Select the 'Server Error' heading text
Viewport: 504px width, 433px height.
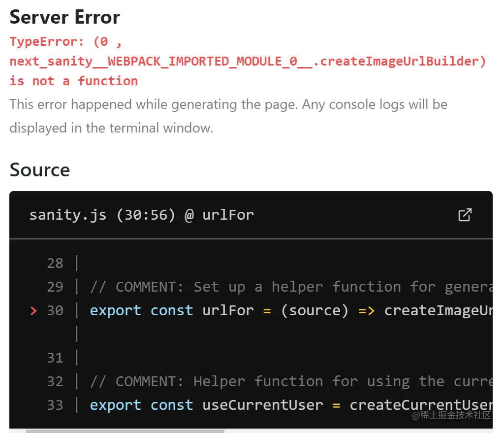[x=64, y=17]
